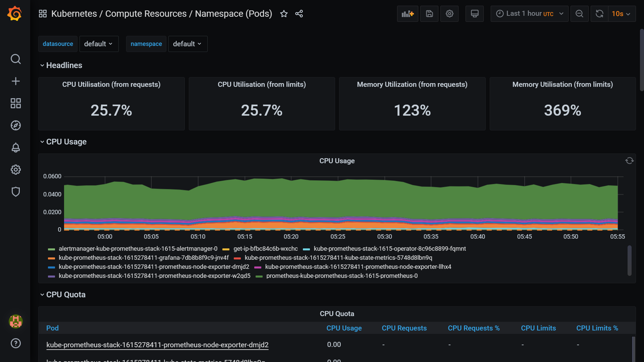
Task: Open Alerting bell icon in sidebar
Action: [16, 147]
